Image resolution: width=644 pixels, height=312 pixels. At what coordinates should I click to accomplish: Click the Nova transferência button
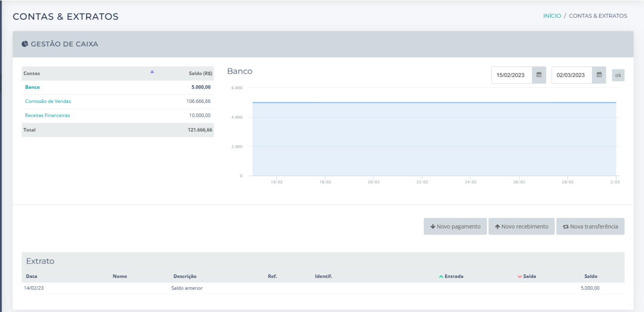[x=590, y=226]
